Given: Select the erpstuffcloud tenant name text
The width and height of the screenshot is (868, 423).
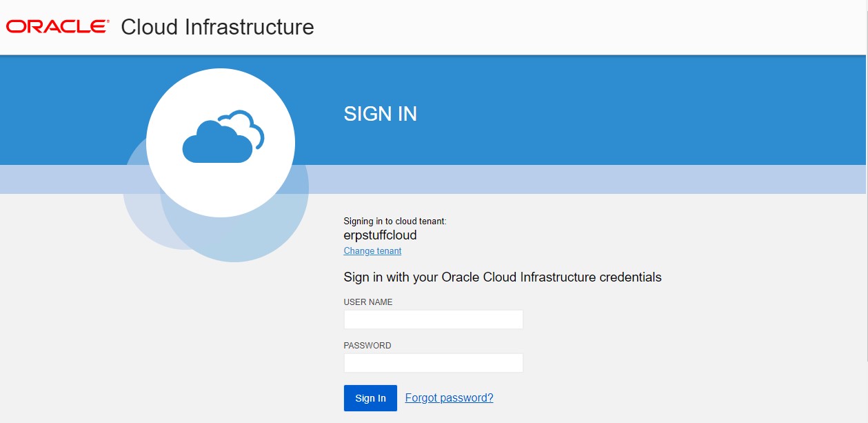Looking at the screenshot, I should click(x=380, y=235).
